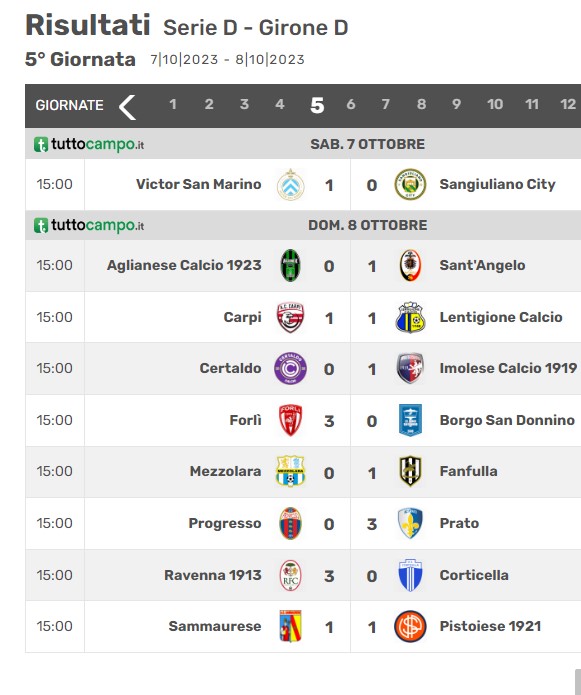This screenshot has height=695, width=581.
Task: Open the Carpi team crest
Action: (x=290, y=317)
